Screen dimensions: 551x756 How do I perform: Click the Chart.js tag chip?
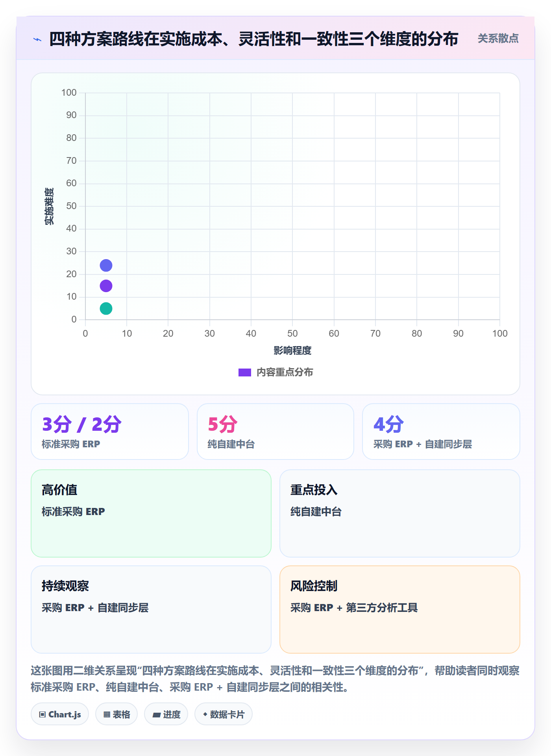(x=60, y=714)
